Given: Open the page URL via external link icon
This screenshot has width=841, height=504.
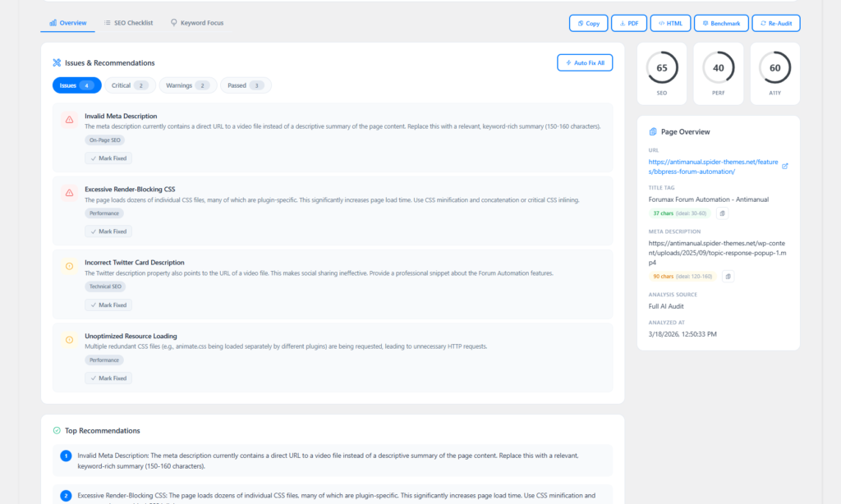Looking at the screenshot, I should [x=784, y=167].
